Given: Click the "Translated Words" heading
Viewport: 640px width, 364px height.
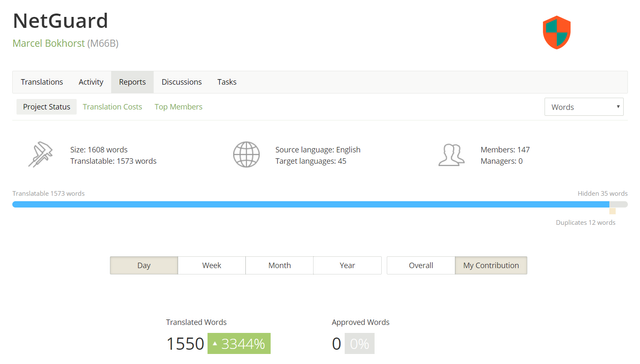Looking at the screenshot, I should click(x=196, y=322).
